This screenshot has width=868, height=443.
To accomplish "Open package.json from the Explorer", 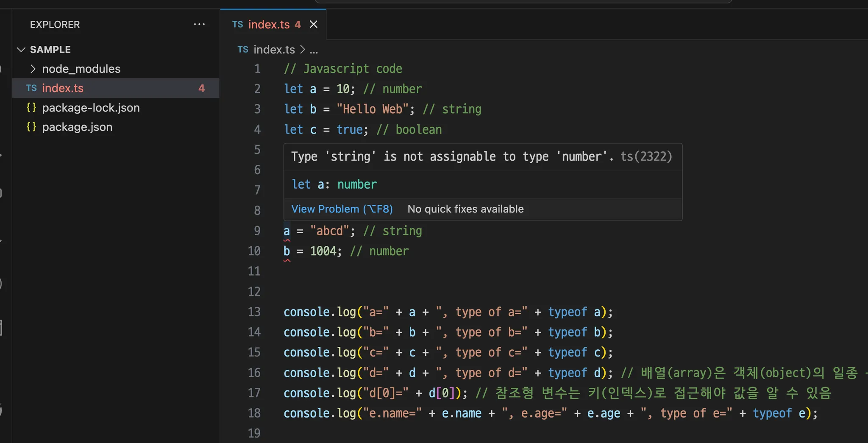I will 77,127.
